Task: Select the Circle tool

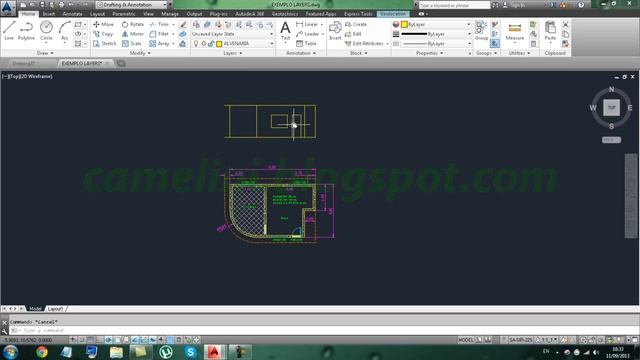Action: 46,31
